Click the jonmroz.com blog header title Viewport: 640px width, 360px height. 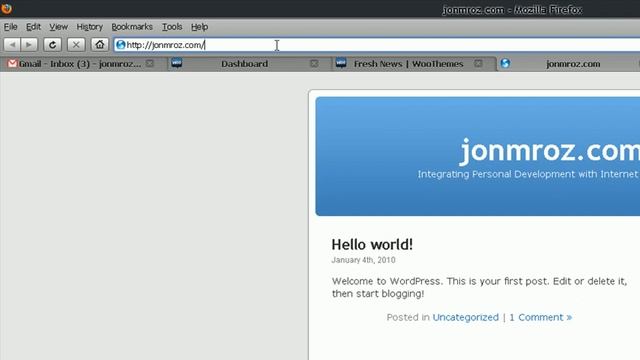click(550, 151)
